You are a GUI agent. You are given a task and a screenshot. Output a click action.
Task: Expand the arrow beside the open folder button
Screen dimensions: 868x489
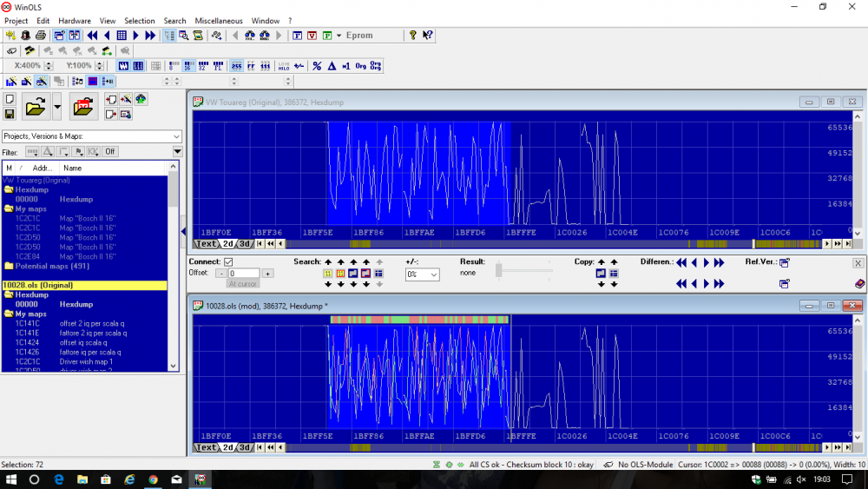pyautogui.click(x=57, y=106)
